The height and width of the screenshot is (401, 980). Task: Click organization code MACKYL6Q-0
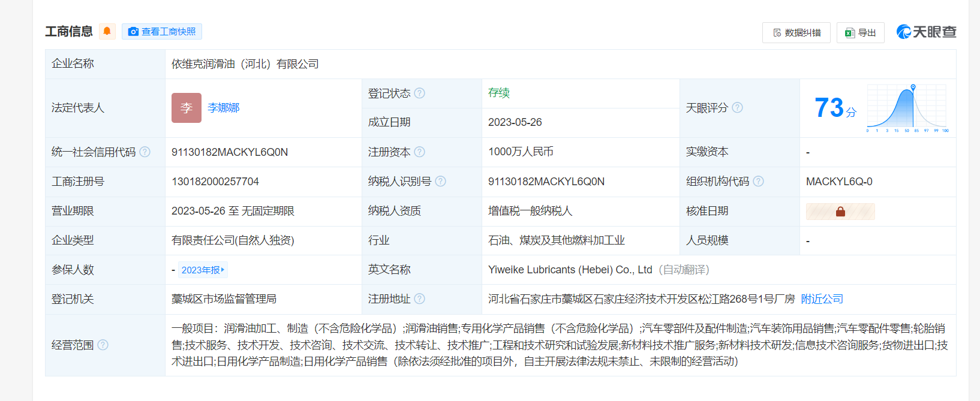pyautogui.click(x=839, y=182)
